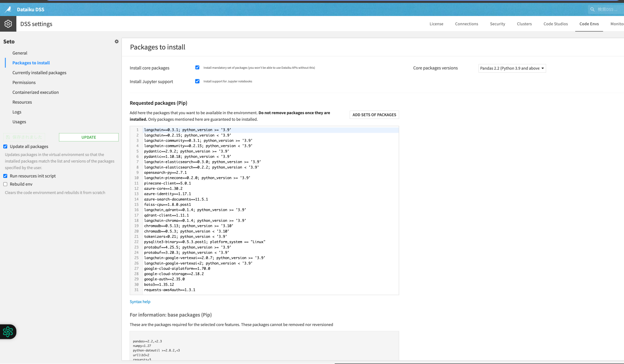Screen dimensions: 624x364
Task: Click the green atom icon at bottom left
Action: click(x=8, y=332)
